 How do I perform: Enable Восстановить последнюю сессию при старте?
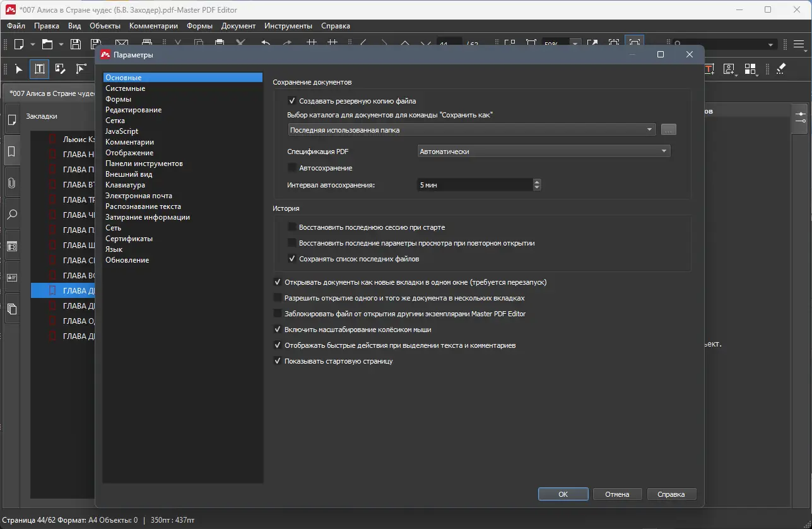[291, 227]
